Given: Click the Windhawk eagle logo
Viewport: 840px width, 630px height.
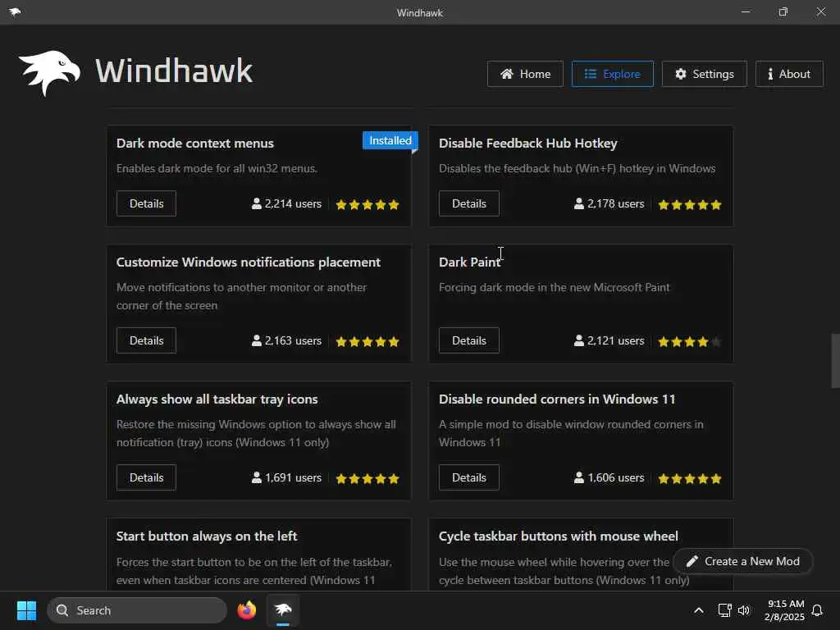Looking at the screenshot, I should (x=50, y=72).
